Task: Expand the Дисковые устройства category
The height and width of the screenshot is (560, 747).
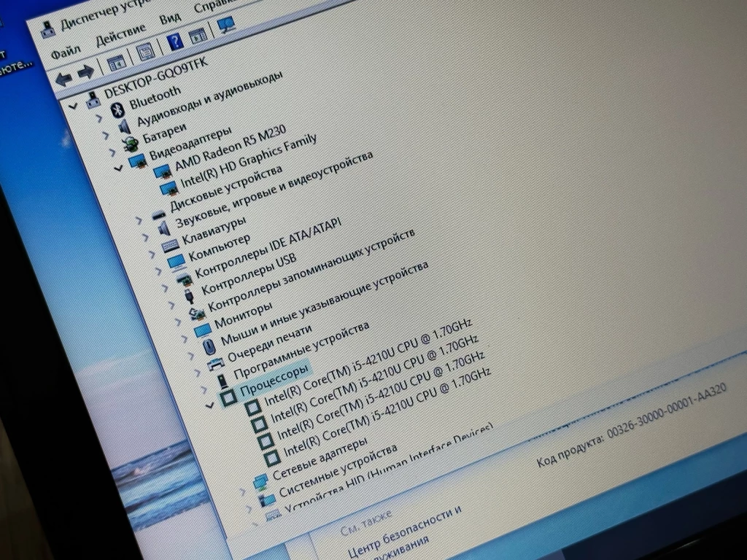Action: point(139,220)
